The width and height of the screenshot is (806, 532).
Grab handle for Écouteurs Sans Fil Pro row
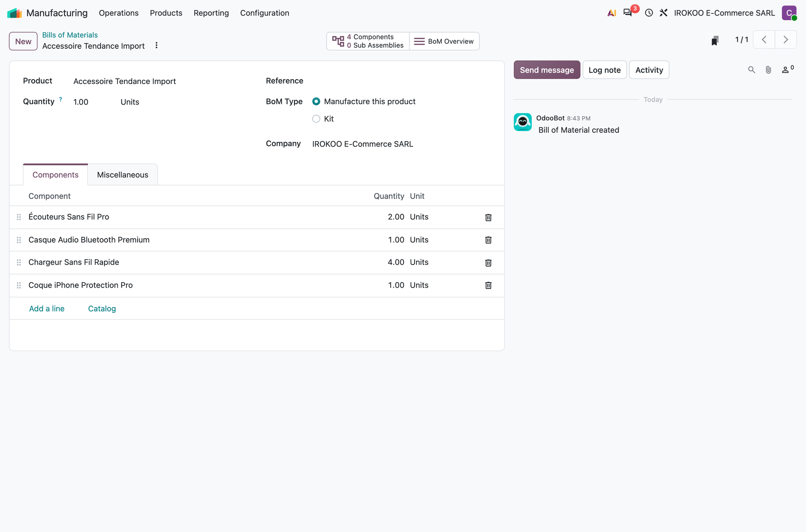tap(19, 217)
